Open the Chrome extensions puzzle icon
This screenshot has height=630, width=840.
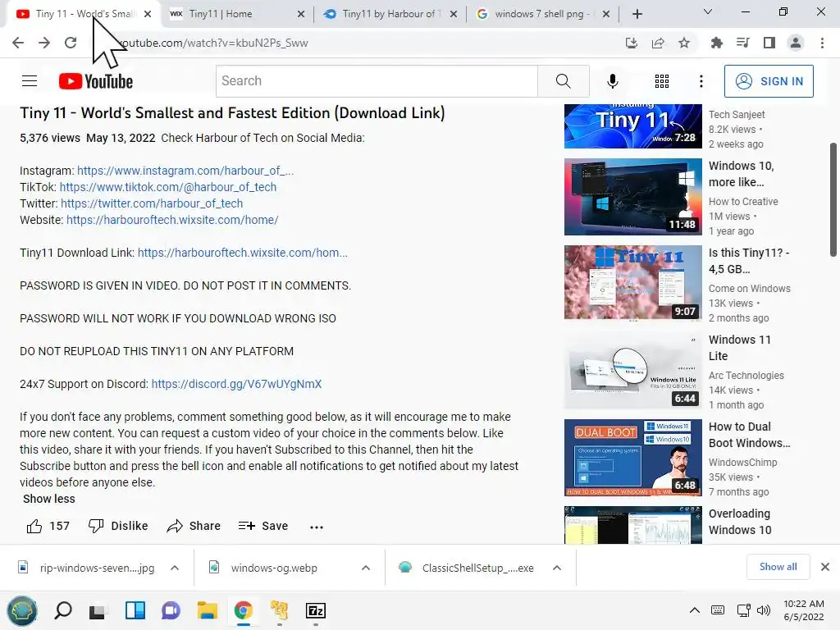pos(716,43)
